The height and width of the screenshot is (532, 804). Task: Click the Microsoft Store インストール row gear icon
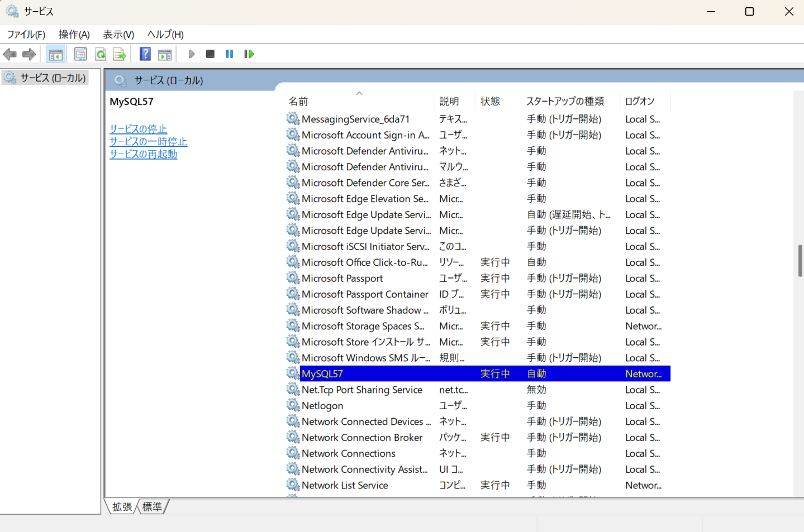(x=293, y=341)
